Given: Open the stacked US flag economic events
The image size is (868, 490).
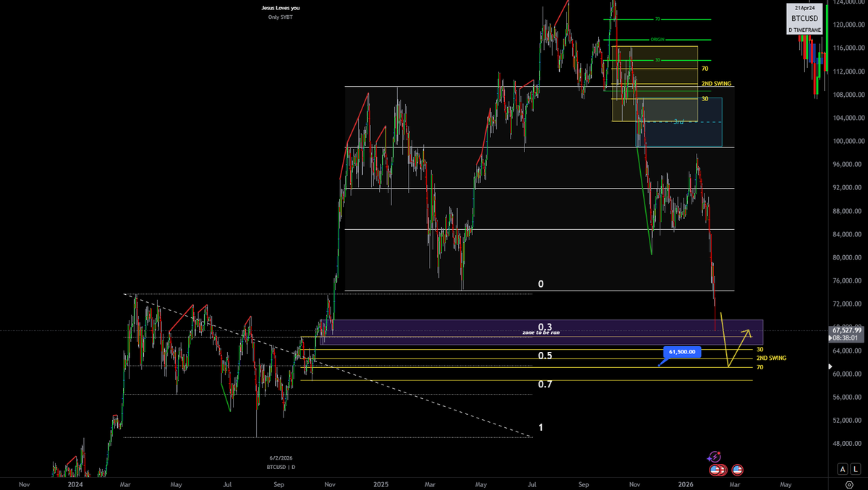Looking at the screenshot, I should [x=719, y=470].
